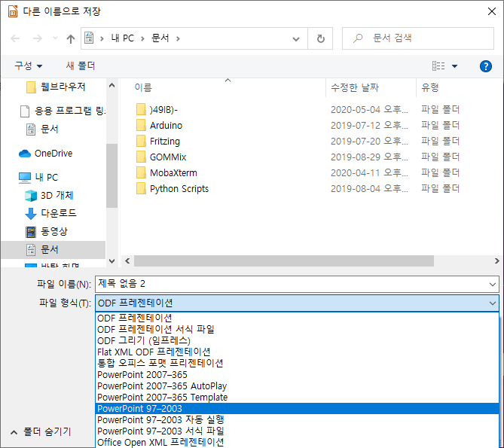The image size is (504, 448).
Task: Select 응용 프로그램 링 item in navigation pane
Action: click(x=63, y=111)
